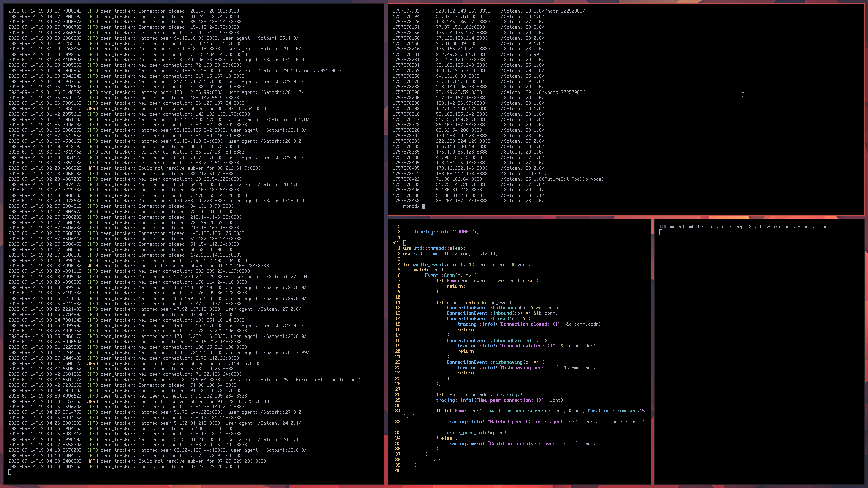This screenshot has height=488, width=868.
Task: Click peer table row with timestamp 1757878458
Action: [469, 201]
